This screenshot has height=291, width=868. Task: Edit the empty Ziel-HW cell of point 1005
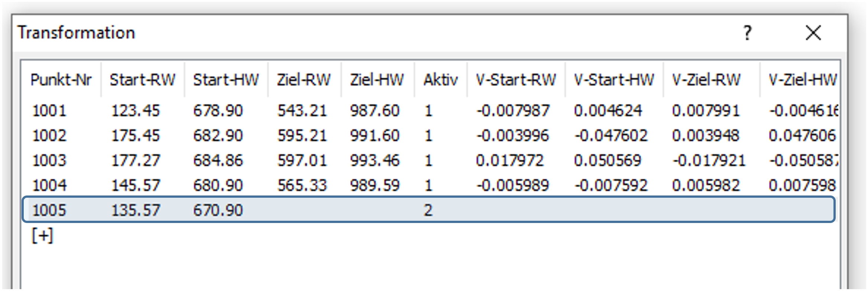pos(376,210)
